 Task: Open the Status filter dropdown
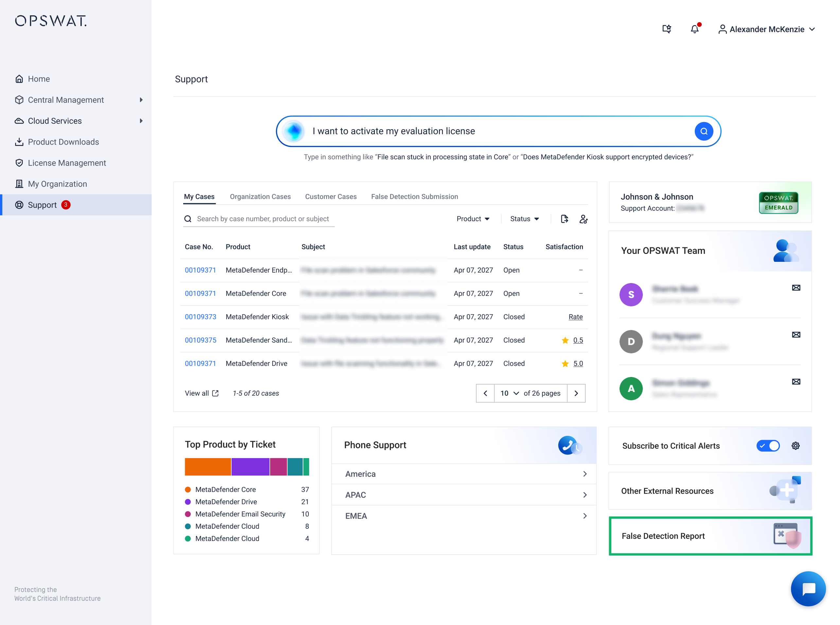524,219
